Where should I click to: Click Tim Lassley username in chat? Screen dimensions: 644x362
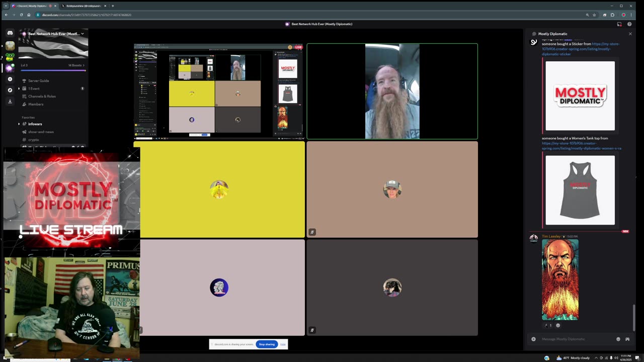coord(551,236)
